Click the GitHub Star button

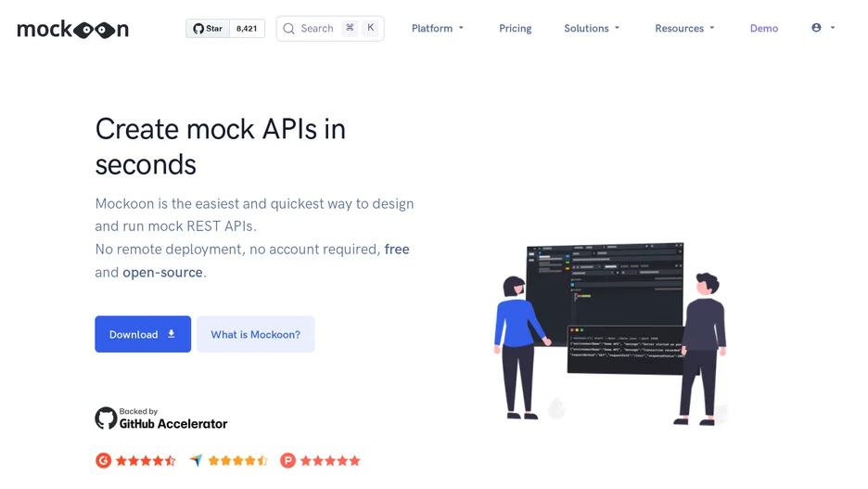[208, 28]
